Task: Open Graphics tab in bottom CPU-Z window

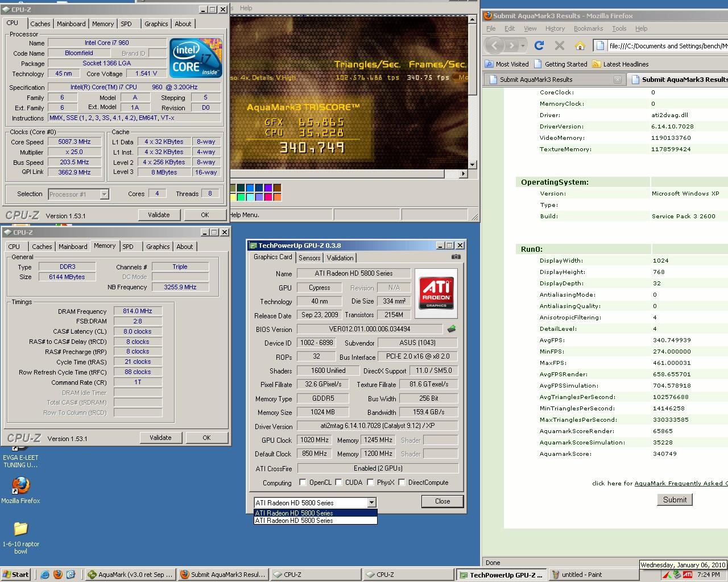Action: point(158,247)
